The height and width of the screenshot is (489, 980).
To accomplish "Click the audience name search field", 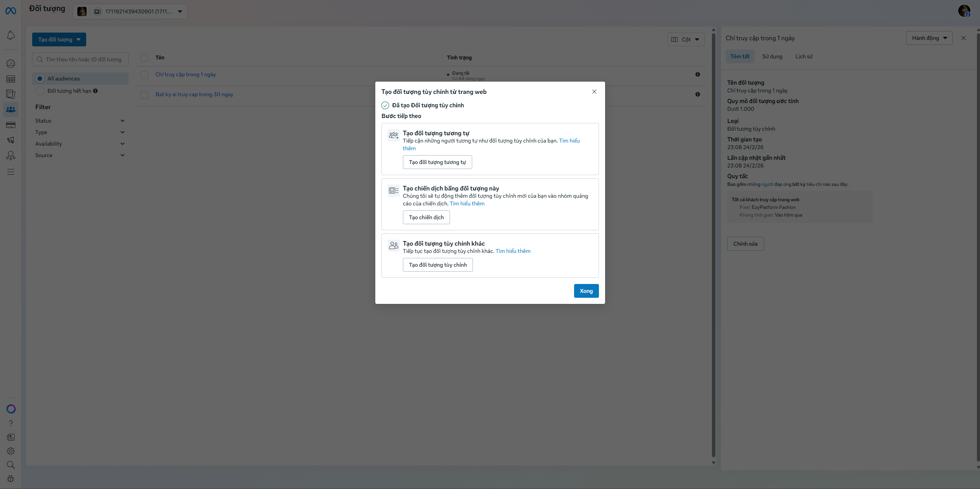I will click(80, 59).
